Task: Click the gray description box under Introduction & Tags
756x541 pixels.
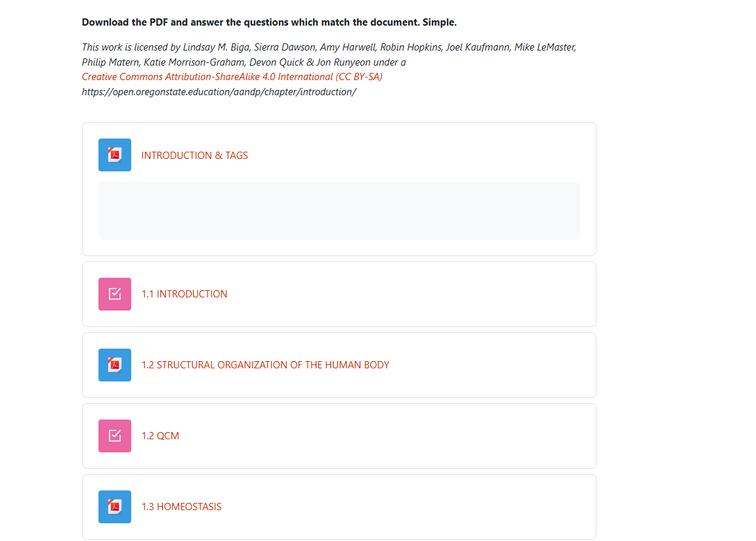Action: 339,211
